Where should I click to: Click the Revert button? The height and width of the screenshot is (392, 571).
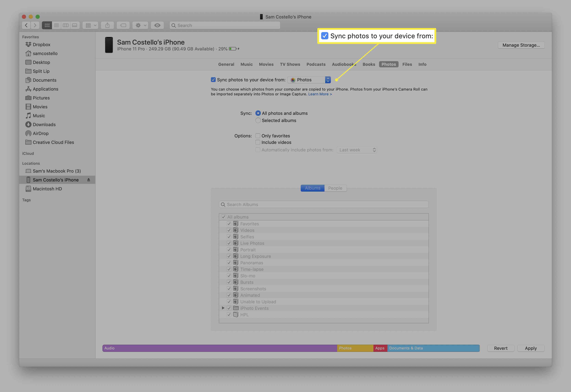(x=501, y=348)
